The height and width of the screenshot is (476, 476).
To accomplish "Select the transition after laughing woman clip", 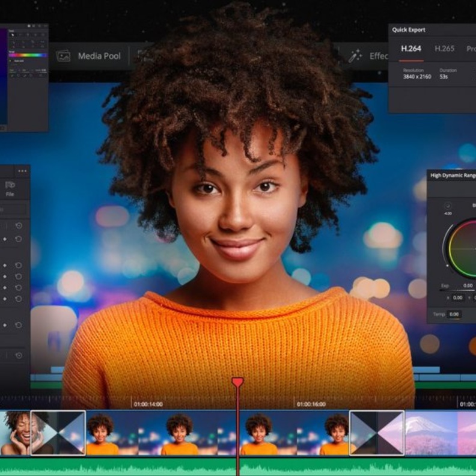I will tap(58, 433).
